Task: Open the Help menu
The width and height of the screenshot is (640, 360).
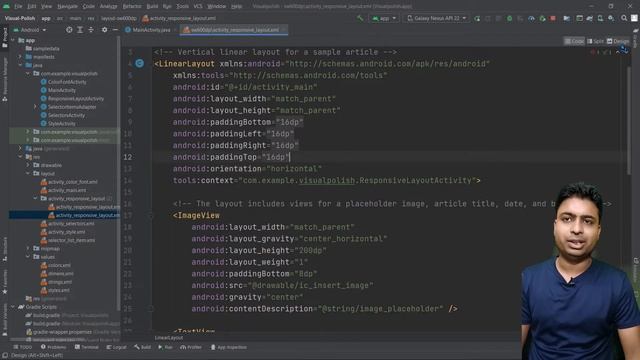Action: pos(236,6)
